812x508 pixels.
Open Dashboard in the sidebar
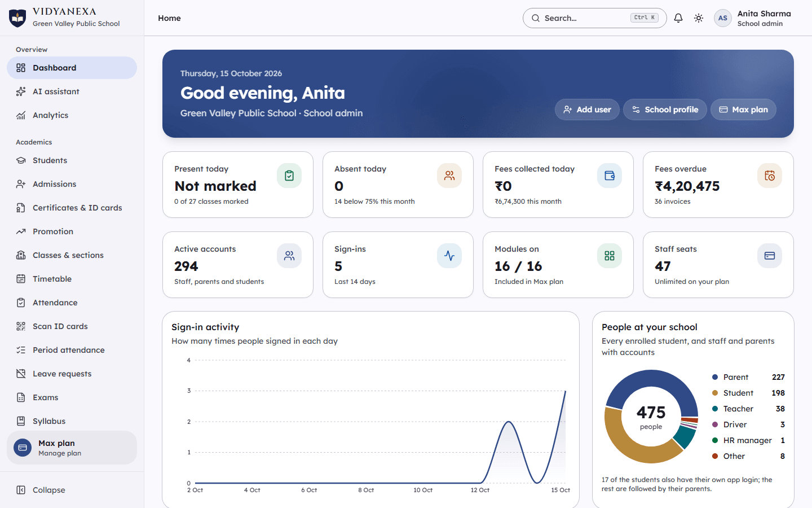pos(72,68)
